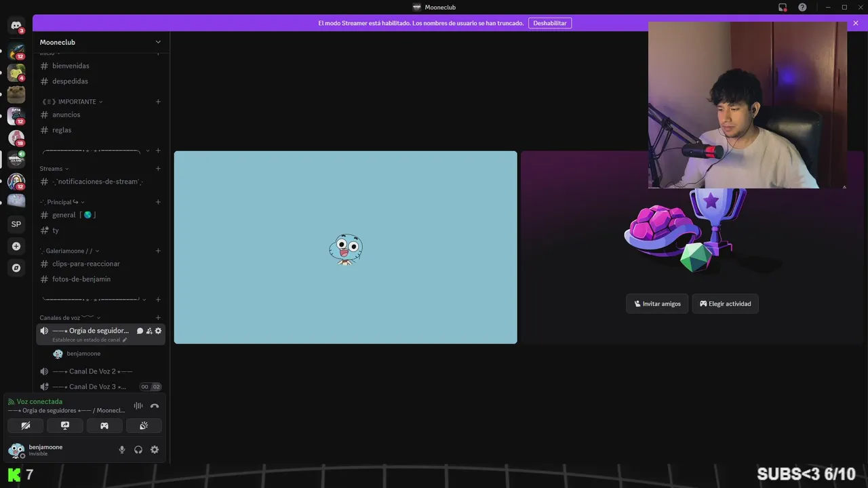Open Discord direct messages home icon

(16, 26)
